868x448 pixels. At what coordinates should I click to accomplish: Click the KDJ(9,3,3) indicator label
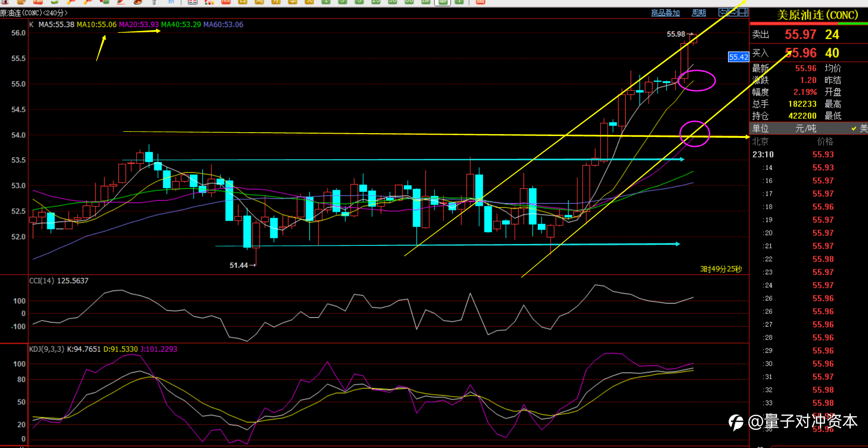(47, 349)
